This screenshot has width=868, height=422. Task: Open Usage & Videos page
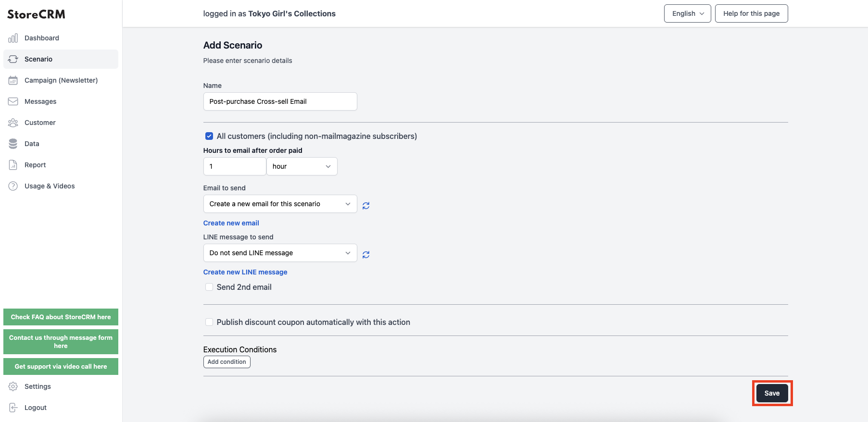pyautogui.click(x=61, y=186)
